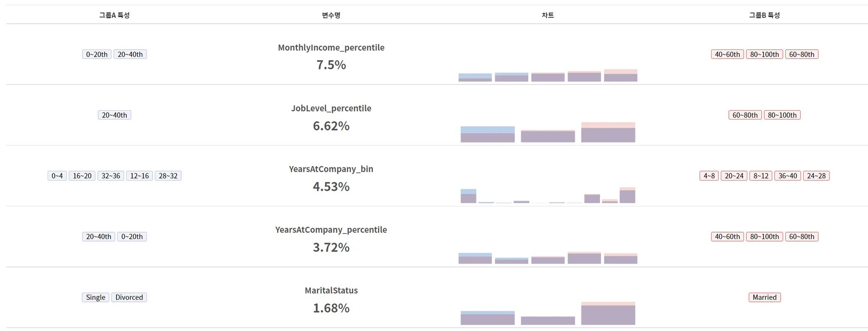The width and height of the screenshot is (868, 331).
Task: Click the first bar in YearsAtCompany_bin chart
Action: pos(468,197)
